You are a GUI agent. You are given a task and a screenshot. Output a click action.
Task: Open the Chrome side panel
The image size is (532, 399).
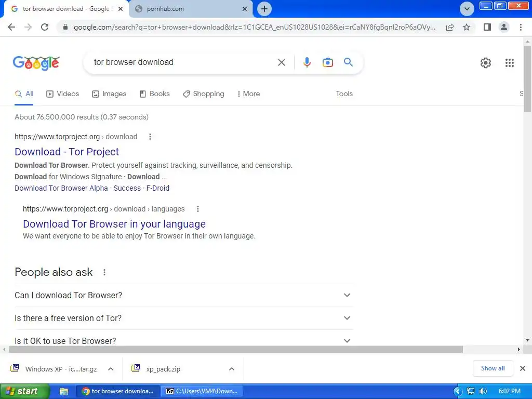point(487,27)
